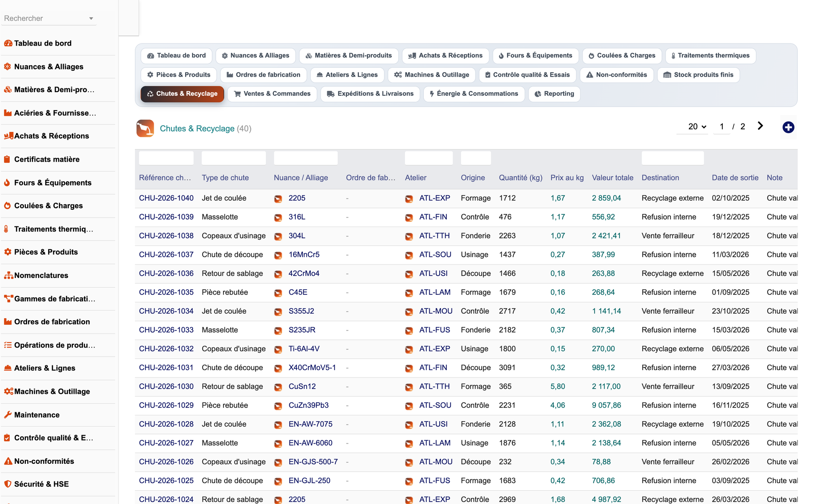Open the Ventes & Commandes tab
This screenshot has width=815, height=504.
[272, 94]
